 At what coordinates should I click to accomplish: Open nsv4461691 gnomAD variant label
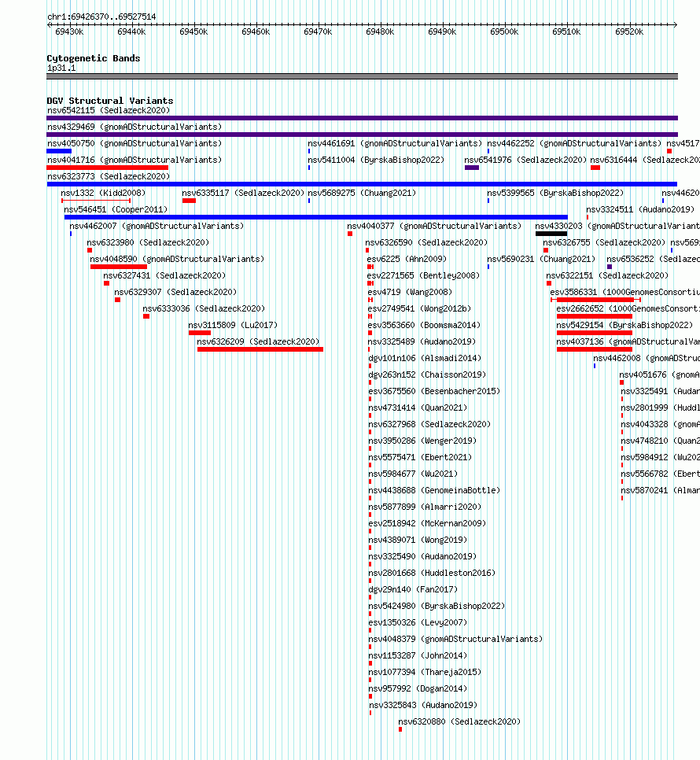point(395,143)
